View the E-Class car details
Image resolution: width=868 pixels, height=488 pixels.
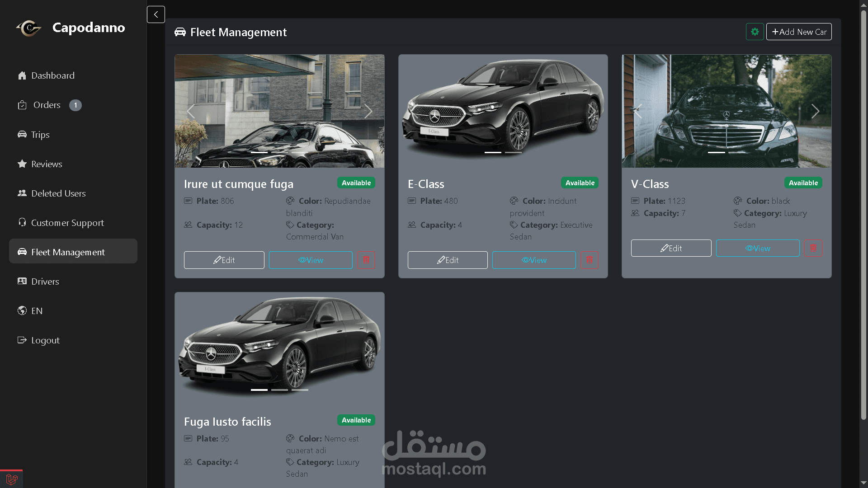[533, 260]
